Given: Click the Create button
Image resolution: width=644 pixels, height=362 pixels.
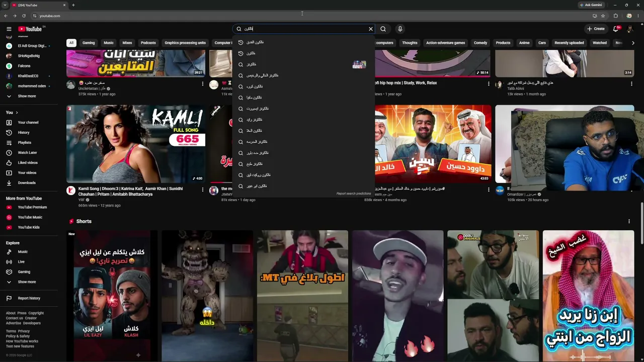Looking at the screenshot, I should coord(596,29).
